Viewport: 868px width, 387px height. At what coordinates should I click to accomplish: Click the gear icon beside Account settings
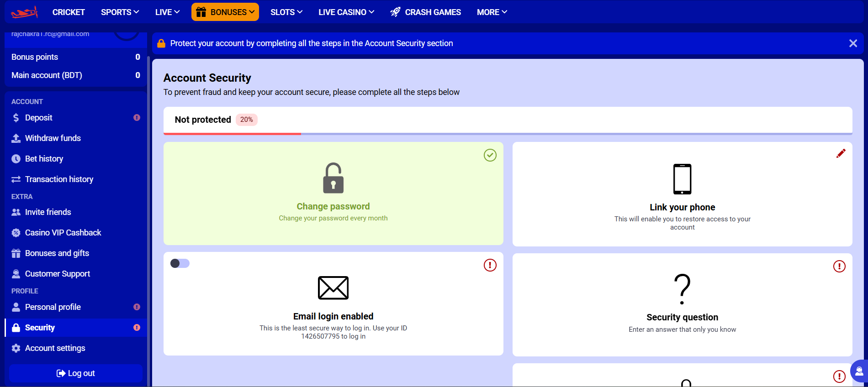[16, 348]
